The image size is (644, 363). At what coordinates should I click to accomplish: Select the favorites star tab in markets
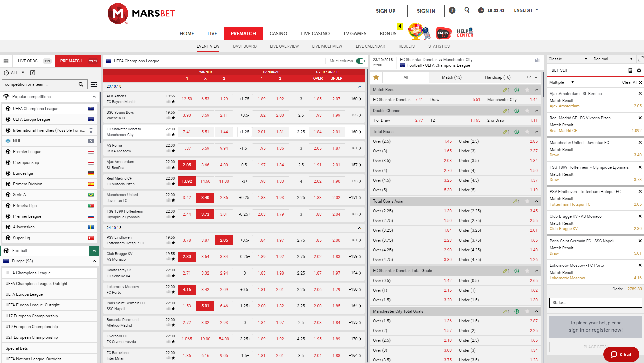pos(376,77)
